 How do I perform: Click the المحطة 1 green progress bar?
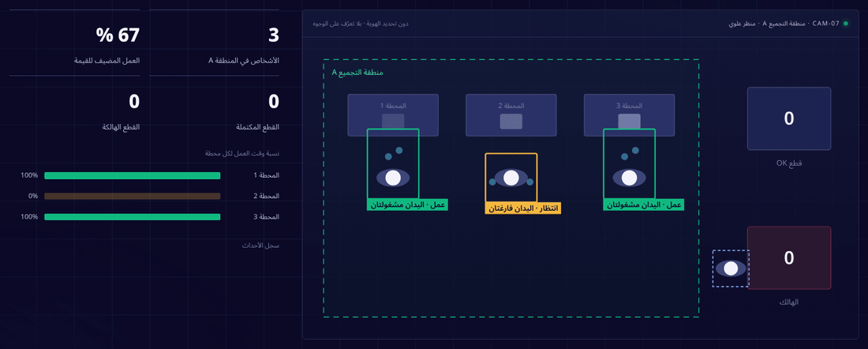pos(133,175)
